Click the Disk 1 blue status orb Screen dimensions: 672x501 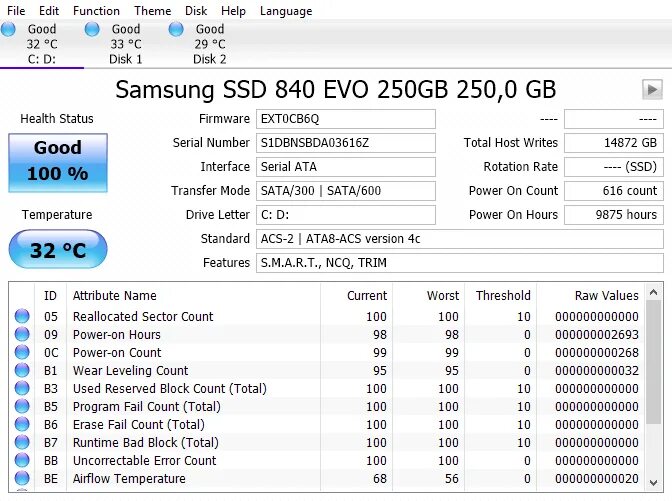point(92,29)
